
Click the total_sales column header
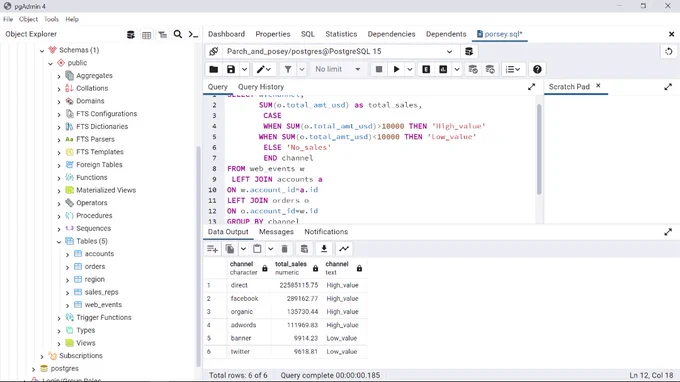[x=297, y=268]
